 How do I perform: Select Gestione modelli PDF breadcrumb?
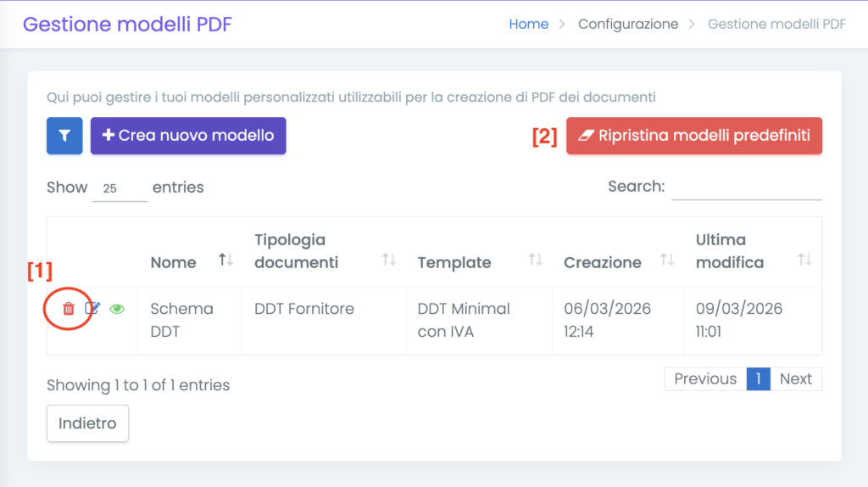pyautogui.click(x=776, y=25)
